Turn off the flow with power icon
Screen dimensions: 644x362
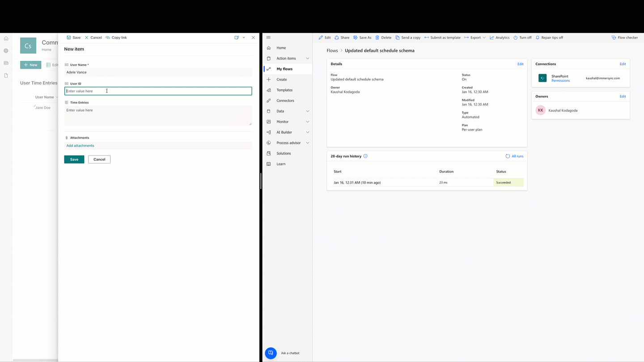point(516,38)
